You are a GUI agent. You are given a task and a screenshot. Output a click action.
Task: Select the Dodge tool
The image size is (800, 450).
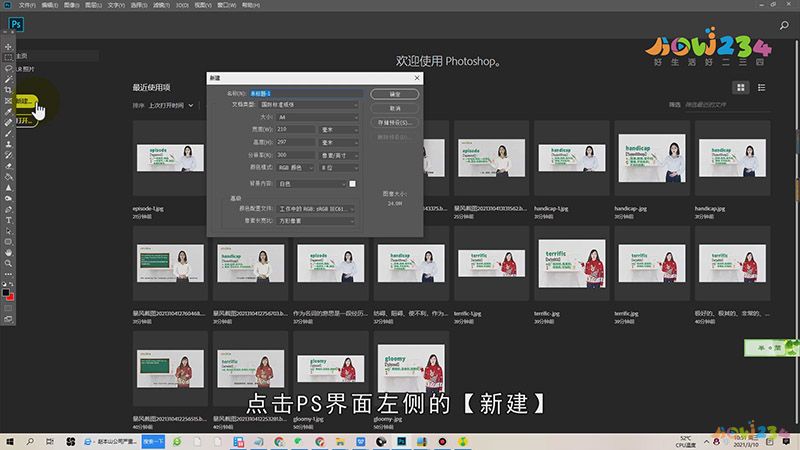(8, 198)
